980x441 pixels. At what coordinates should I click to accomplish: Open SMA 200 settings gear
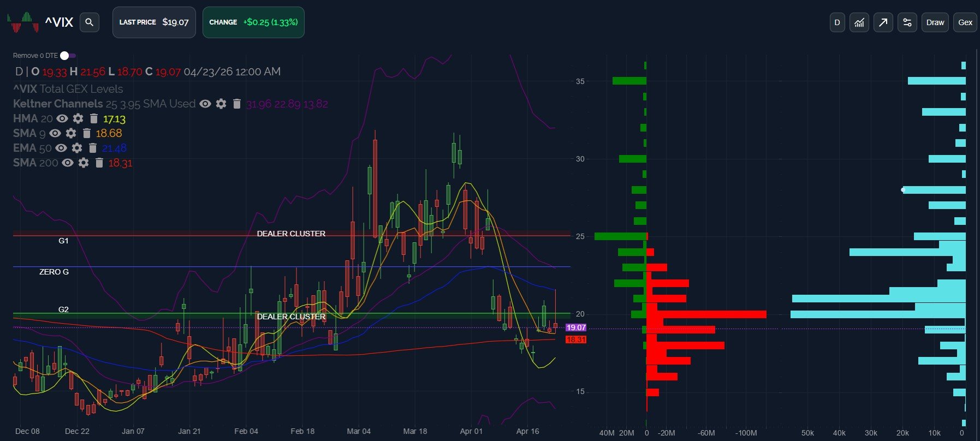click(84, 163)
